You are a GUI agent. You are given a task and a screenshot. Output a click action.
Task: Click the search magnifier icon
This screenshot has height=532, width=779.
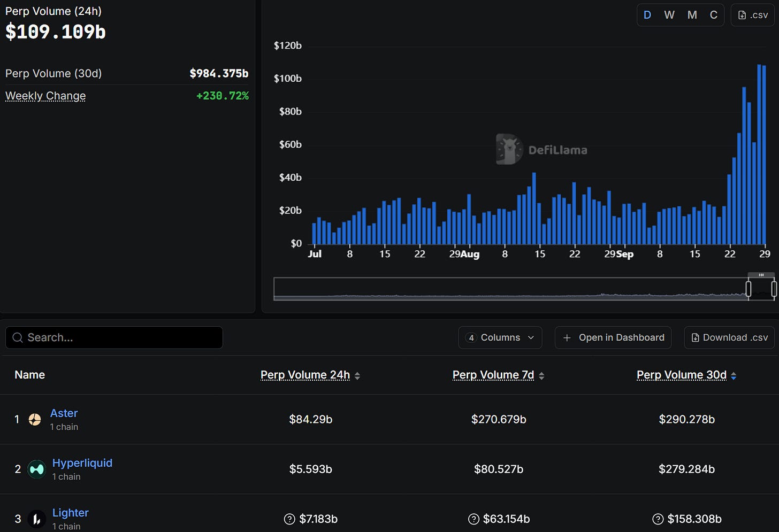point(18,337)
